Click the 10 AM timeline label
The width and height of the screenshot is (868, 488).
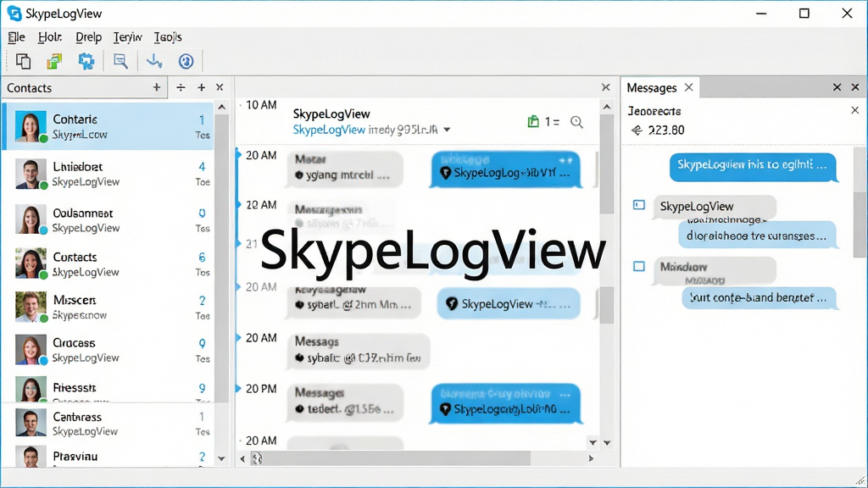click(x=261, y=105)
